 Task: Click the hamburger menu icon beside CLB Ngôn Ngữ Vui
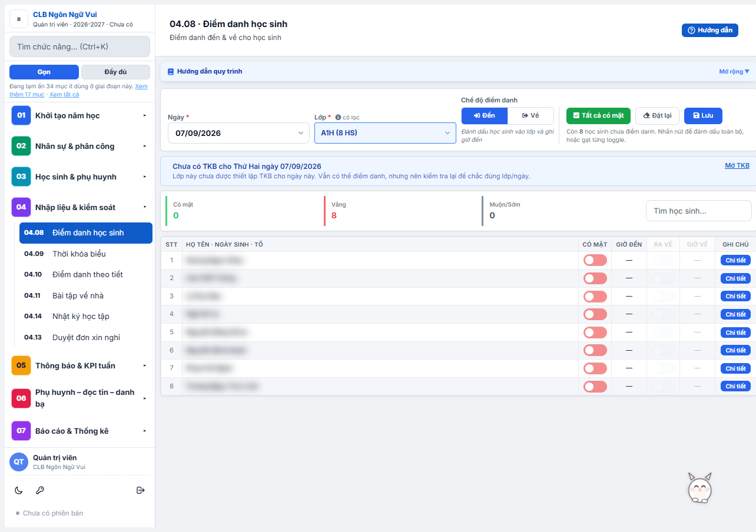click(x=19, y=19)
